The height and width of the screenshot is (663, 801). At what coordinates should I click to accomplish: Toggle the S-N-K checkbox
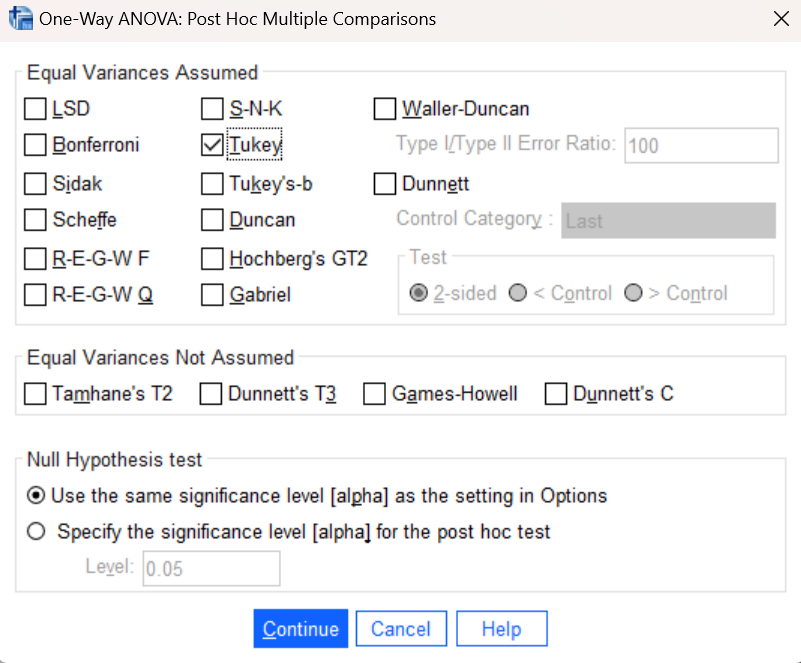[x=212, y=109]
